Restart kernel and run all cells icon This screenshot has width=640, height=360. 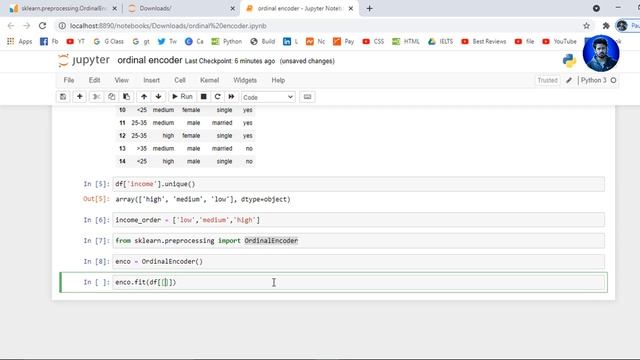pyautogui.click(x=231, y=97)
